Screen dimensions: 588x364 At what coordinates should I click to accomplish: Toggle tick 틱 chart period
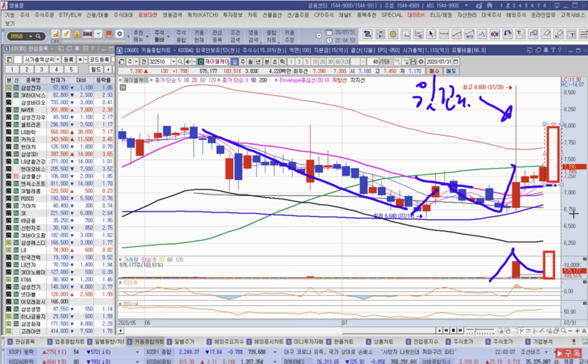click(x=282, y=62)
